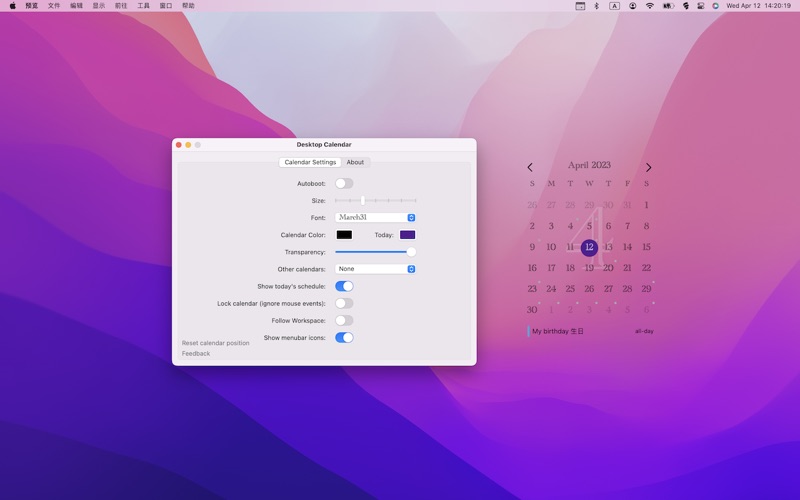This screenshot has height=500, width=800.
Task: Click the Size slider thumb
Action: 363,201
